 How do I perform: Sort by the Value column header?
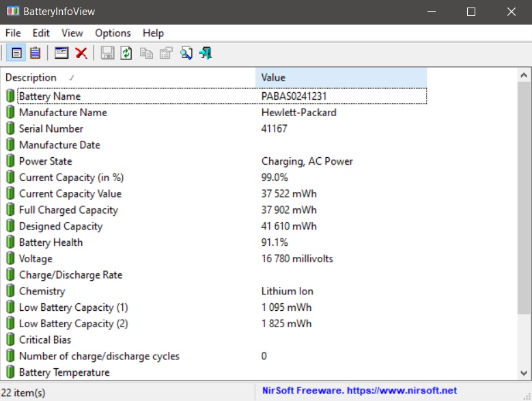pyautogui.click(x=341, y=77)
